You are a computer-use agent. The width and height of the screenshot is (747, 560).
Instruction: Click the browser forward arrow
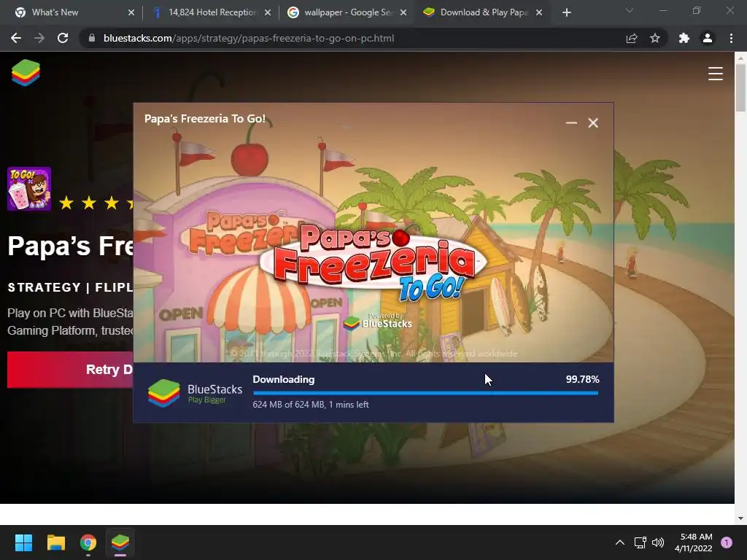point(39,38)
